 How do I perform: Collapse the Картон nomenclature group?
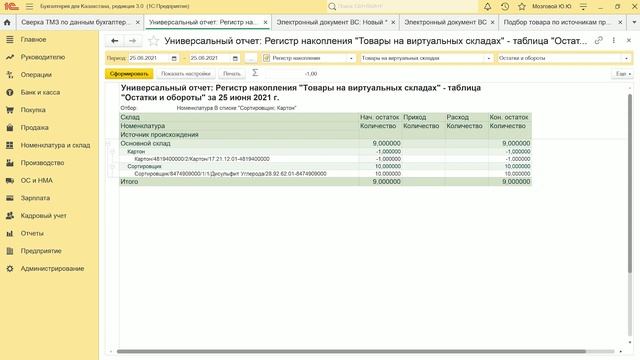pos(113,152)
